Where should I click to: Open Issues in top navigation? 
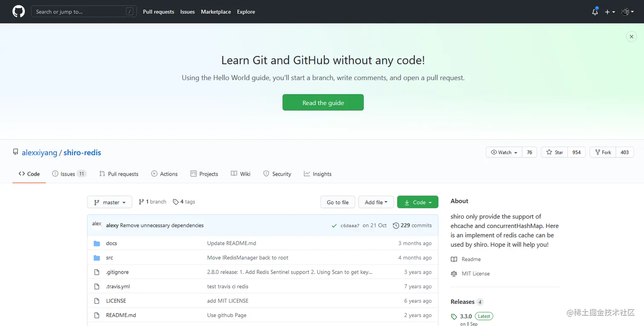pos(187,12)
